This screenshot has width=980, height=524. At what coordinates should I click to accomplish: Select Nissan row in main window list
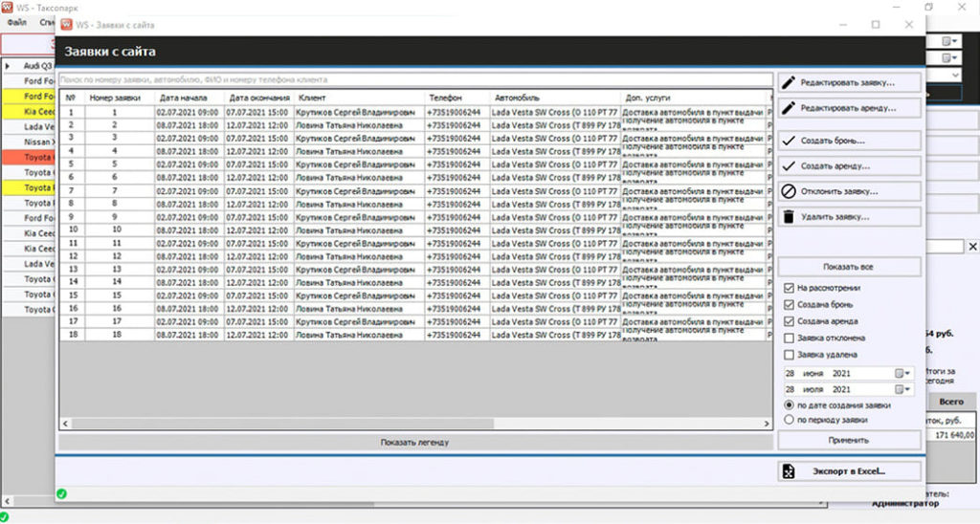pos(29,142)
